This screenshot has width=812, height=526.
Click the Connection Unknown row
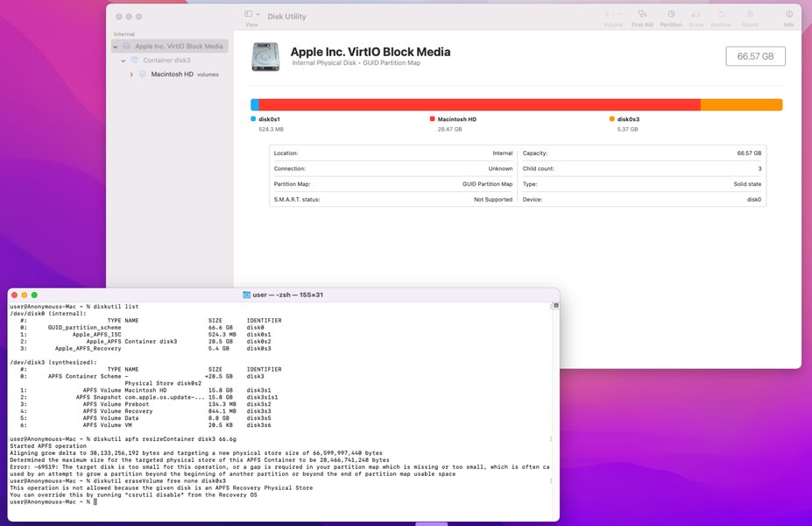tap(393, 168)
